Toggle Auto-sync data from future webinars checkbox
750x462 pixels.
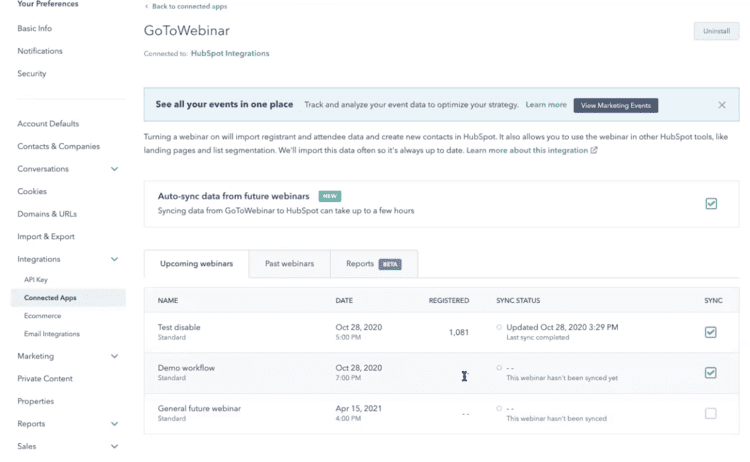tap(711, 204)
